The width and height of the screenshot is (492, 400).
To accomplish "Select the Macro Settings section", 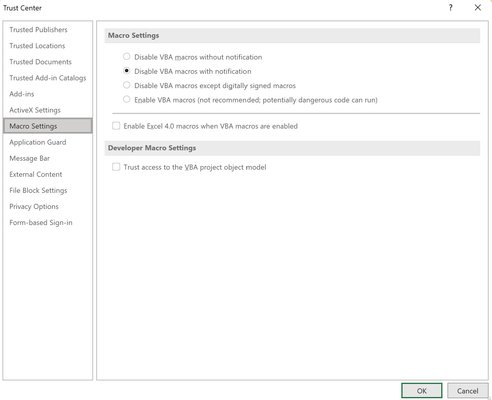I will tap(48, 126).
